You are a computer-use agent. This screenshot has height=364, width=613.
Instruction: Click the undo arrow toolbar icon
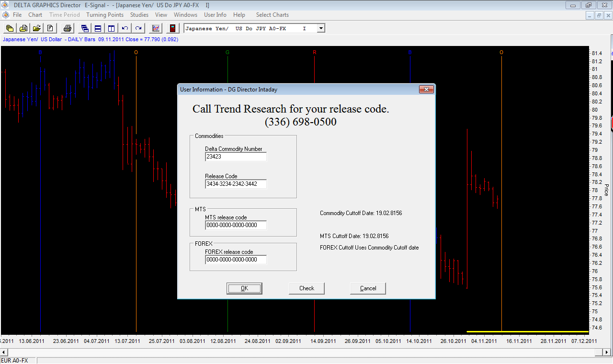coord(125,28)
